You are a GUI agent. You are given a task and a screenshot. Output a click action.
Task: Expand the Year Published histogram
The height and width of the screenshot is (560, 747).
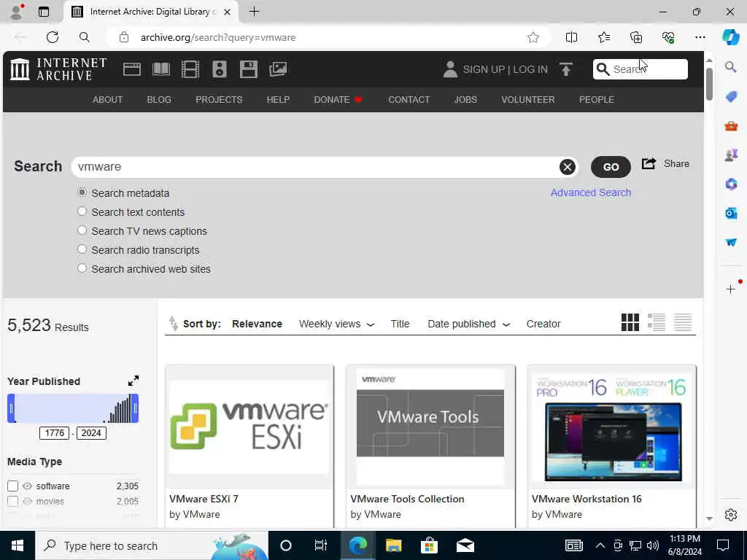point(133,381)
